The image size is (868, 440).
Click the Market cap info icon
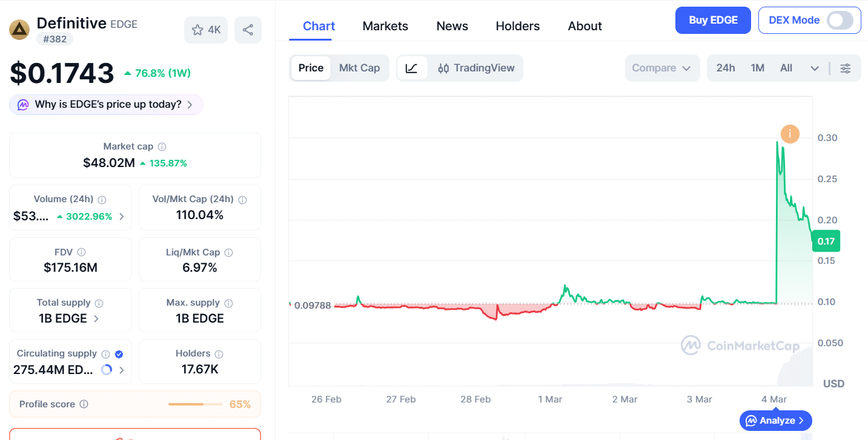tap(162, 146)
